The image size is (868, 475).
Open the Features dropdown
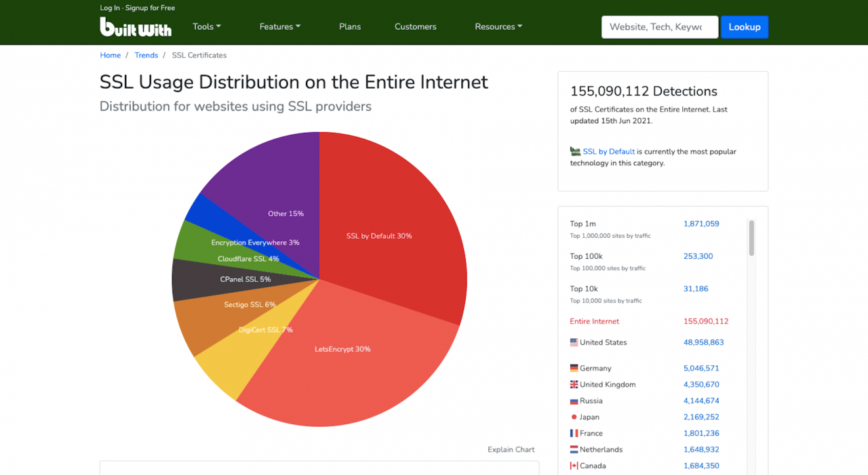coord(279,26)
